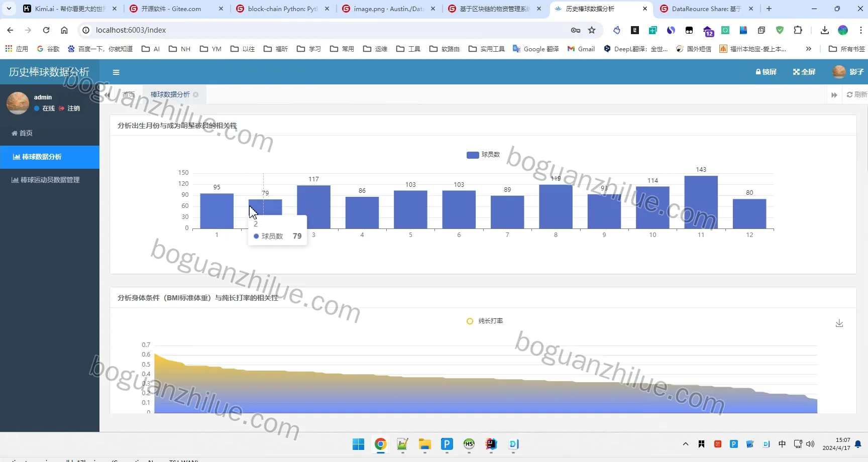The image size is (868, 462).
Task: Toggle the 纯长打率 legend series
Action: 485,321
